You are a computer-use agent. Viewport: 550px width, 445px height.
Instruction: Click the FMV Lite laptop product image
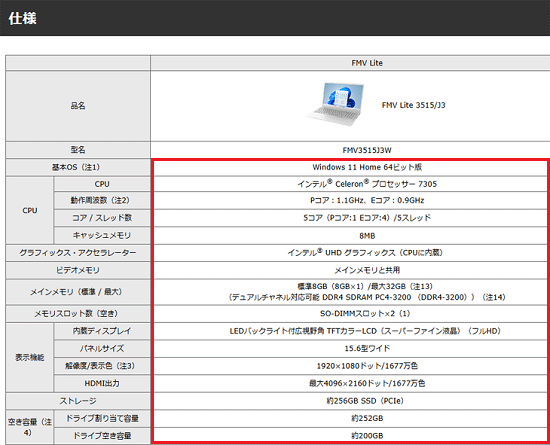click(x=336, y=104)
